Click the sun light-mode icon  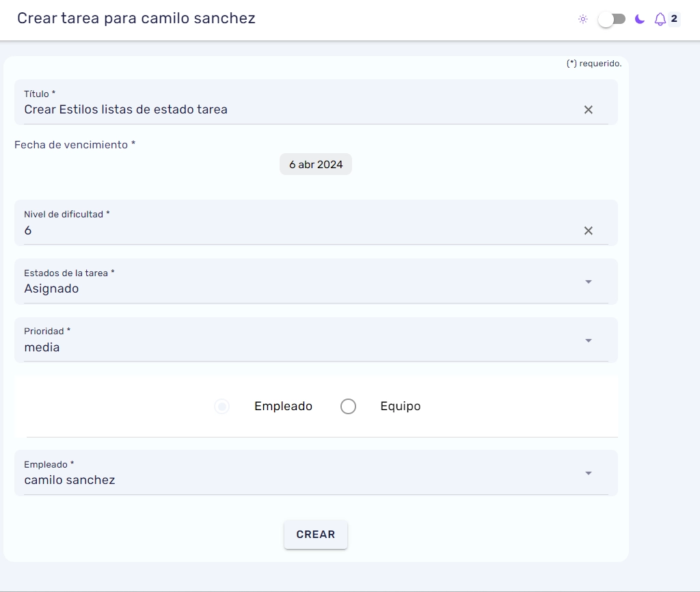point(582,19)
